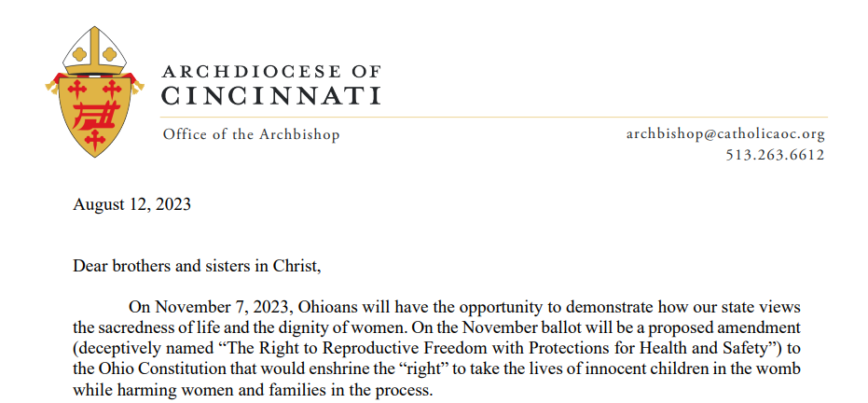
Task: Click the greeting "Dear brothers and sisters in Christ"
Action: (x=197, y=266)
